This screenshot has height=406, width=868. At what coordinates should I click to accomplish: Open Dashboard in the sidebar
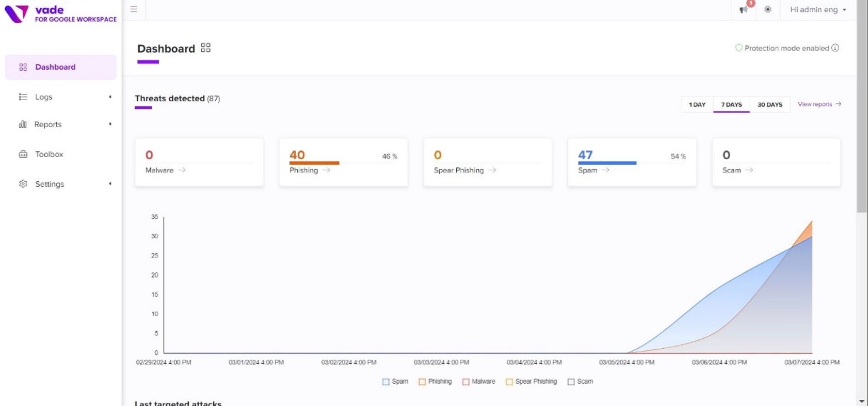pyautogui.click(x=60, y=67)
